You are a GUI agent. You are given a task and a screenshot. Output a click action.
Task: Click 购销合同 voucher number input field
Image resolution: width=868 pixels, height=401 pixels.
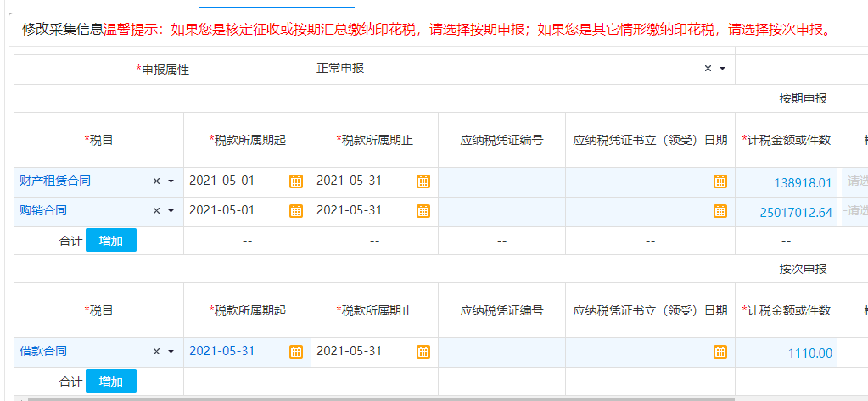[501, 211]
